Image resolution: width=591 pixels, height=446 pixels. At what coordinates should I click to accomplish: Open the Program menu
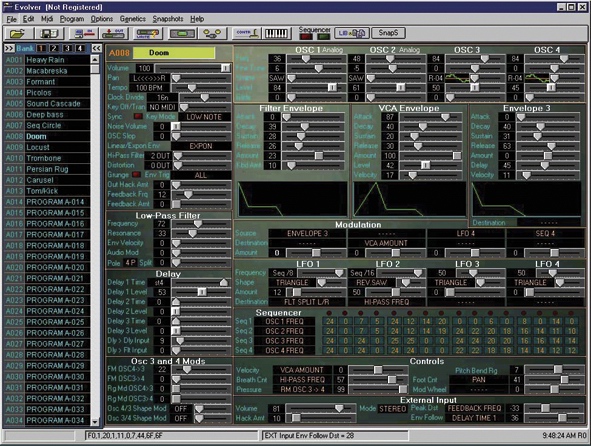(x=72, y=19)
